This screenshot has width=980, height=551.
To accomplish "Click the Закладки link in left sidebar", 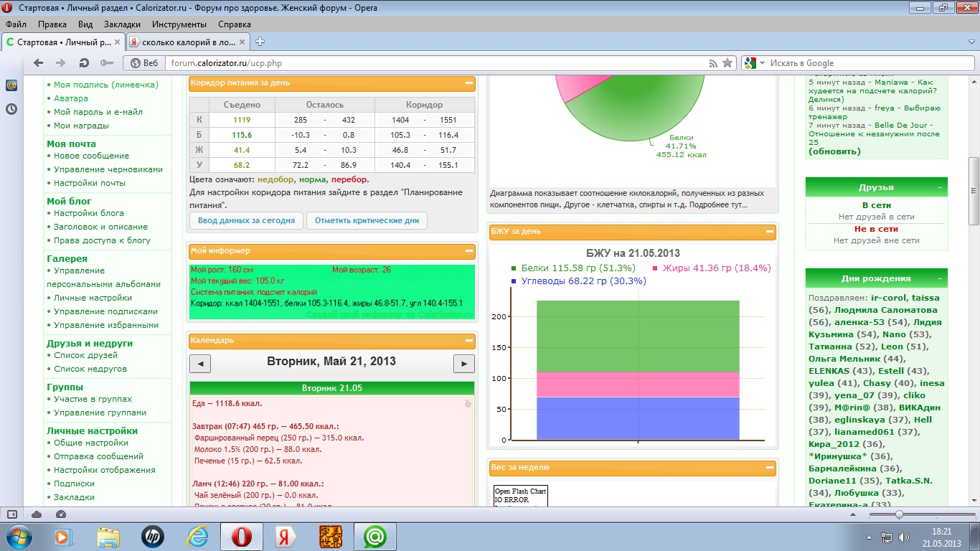I will pyautogui.click(x=74, y=497).
